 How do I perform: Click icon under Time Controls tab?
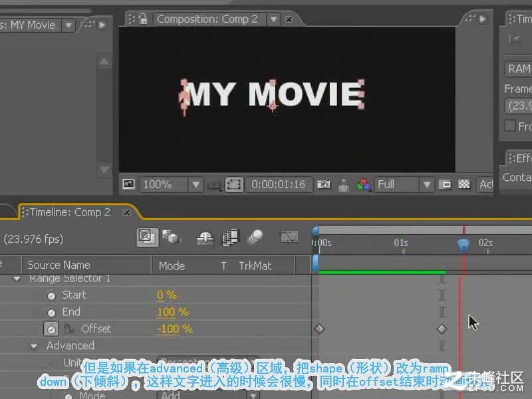(514, 39)
